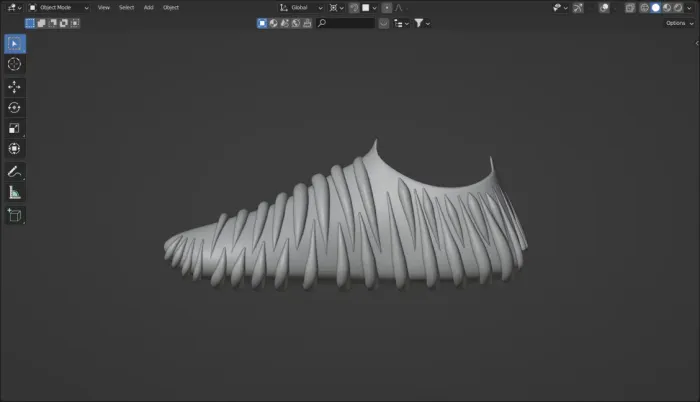
Task: Open the Object Mode dropdown
Action: 59,8
